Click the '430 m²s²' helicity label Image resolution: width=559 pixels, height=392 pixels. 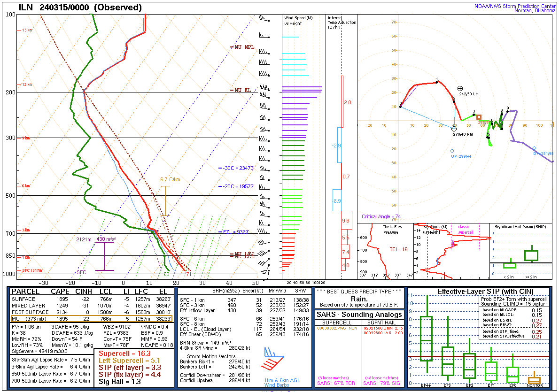(106, 239)
